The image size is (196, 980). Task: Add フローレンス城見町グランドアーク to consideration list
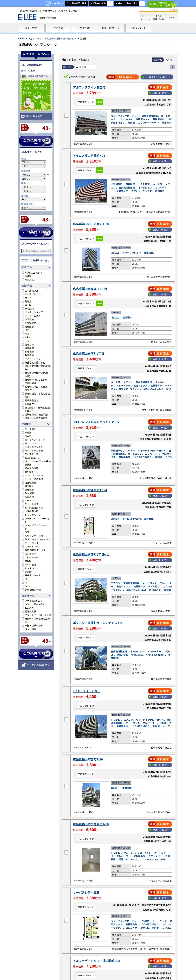click(x=160, y=428)
